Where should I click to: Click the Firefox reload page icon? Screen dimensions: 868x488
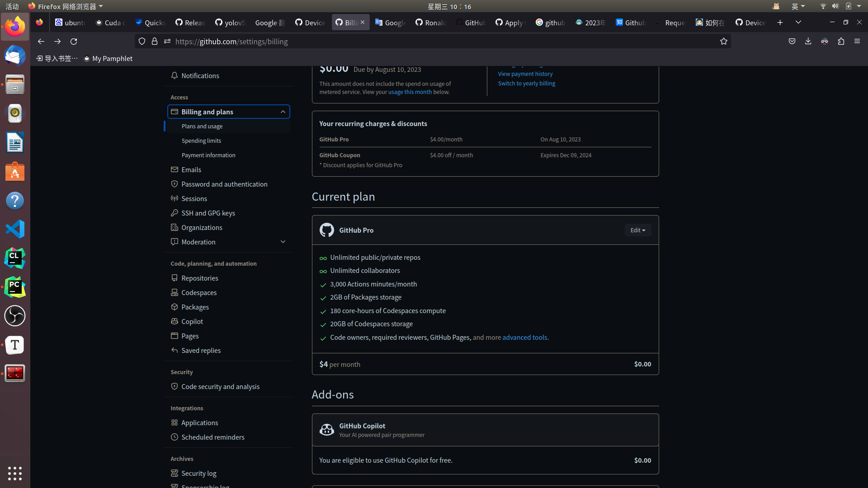click(74, 41)
